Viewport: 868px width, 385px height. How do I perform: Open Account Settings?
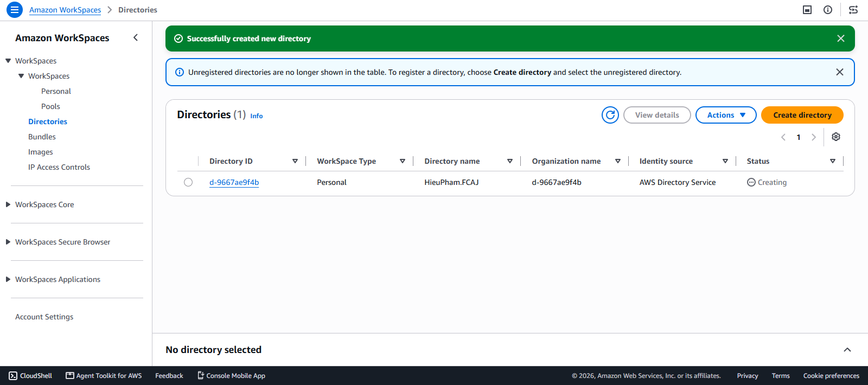(x=44, y=317)
